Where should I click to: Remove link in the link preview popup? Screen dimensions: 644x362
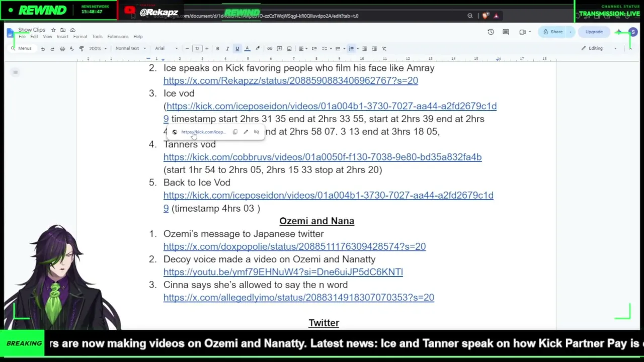point(257,132)
